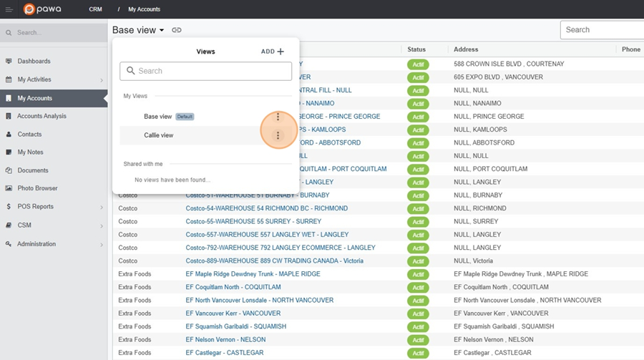Open Costco-792-WAREHOUSE 792 LANGLEY ECOMMERCE account

280,248
